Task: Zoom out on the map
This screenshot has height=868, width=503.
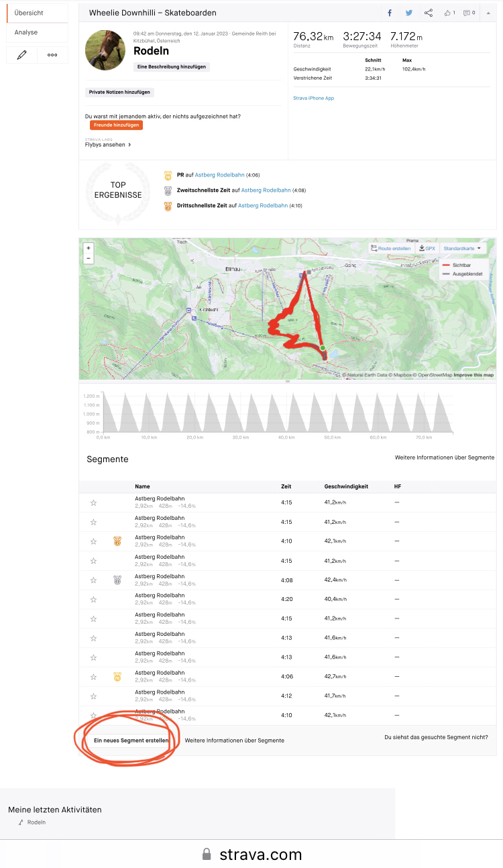Action: pos(89,258)
